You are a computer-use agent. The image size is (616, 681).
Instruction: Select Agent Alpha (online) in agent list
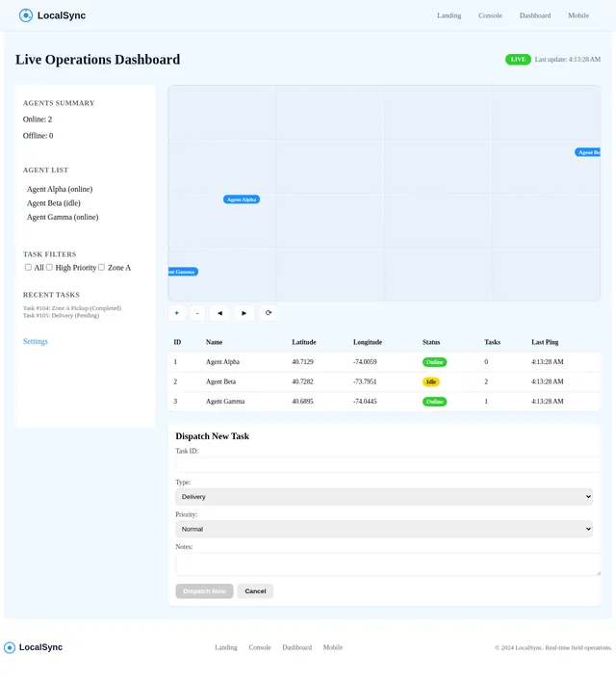click(60, 190)
